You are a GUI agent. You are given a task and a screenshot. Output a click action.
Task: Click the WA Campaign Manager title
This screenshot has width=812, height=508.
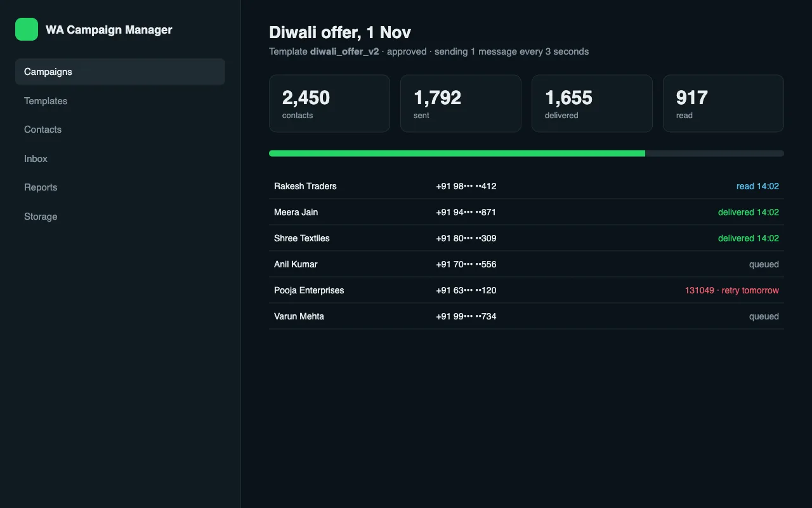point(108,29)
